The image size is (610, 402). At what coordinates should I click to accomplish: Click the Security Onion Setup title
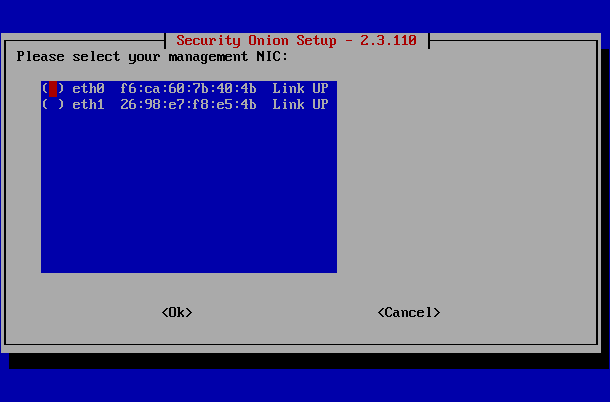tap(296, 40)
